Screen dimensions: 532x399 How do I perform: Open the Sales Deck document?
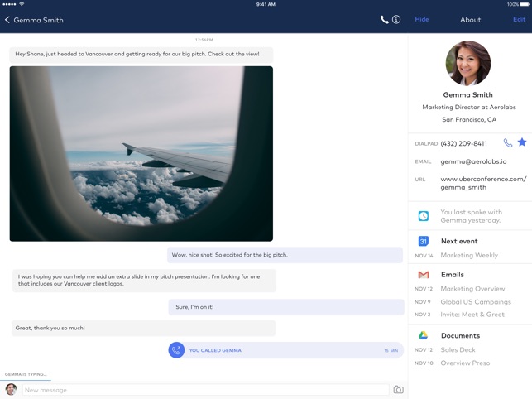[458, 350]
